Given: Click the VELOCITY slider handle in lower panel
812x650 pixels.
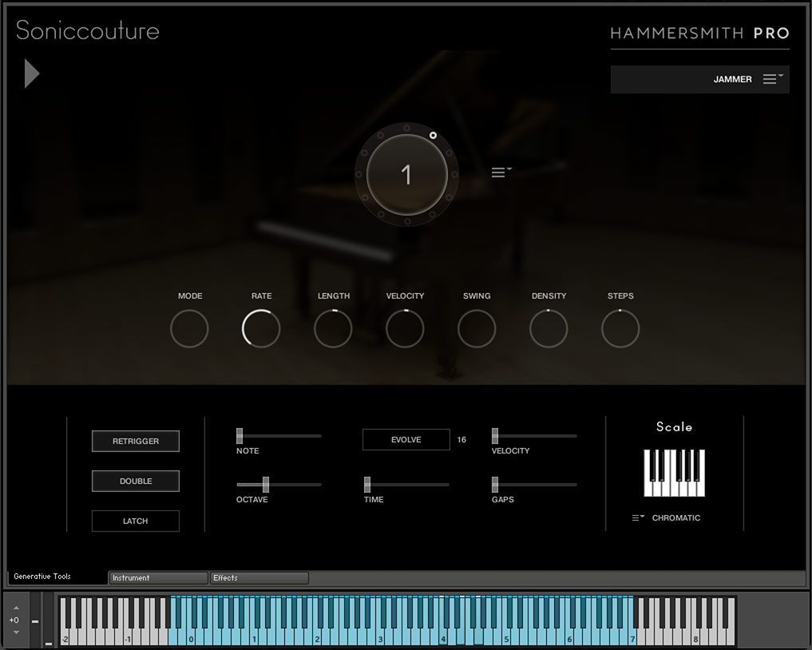Looking at the screenshot, I should click(x=495, y=435).
